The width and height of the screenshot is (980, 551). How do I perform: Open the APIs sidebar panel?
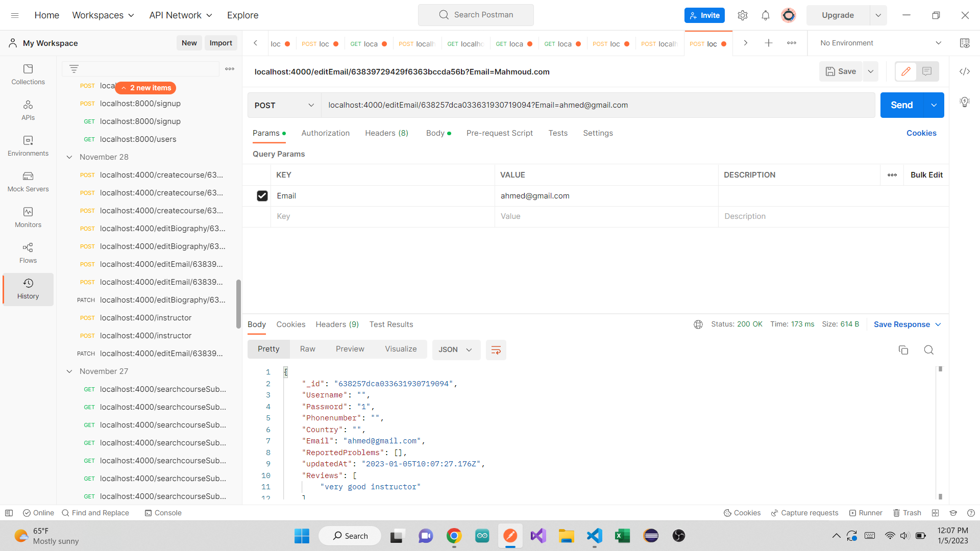pos(28,110)
